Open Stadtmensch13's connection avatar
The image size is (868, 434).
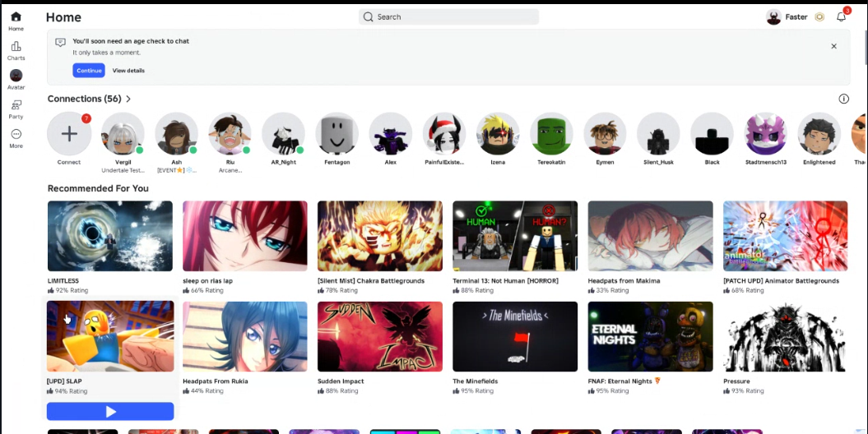(766, 134)
